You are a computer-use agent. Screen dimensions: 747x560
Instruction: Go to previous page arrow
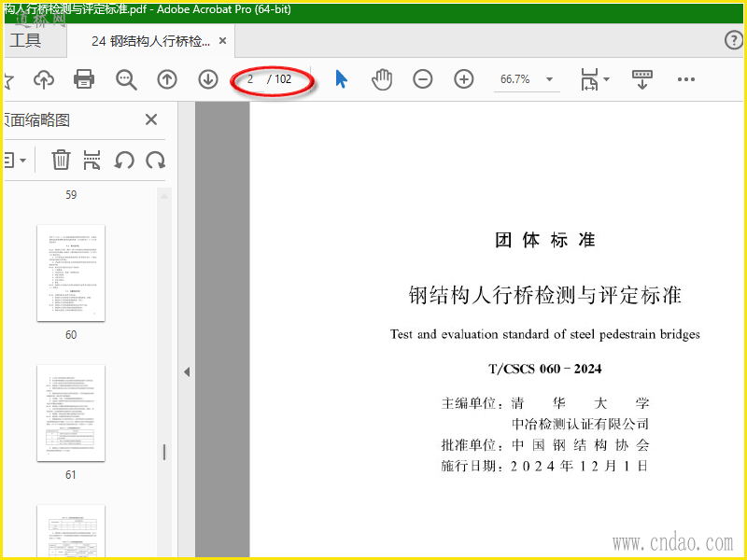167,79
